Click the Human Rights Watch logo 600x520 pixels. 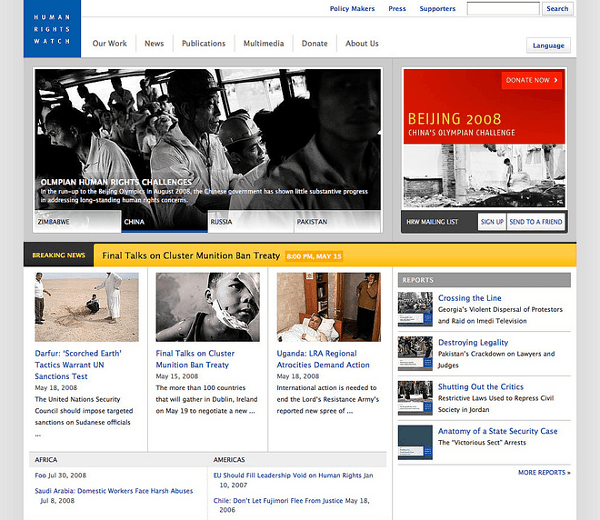pyautogui.click(x=52, y=29)
